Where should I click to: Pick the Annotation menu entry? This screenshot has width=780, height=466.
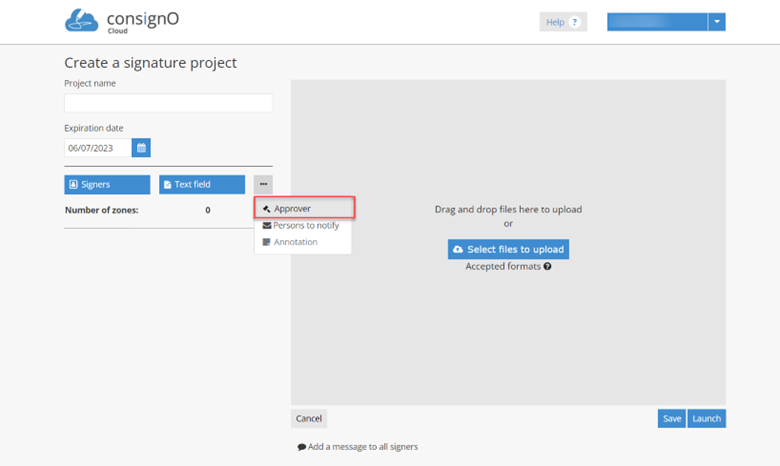(295, 242)
